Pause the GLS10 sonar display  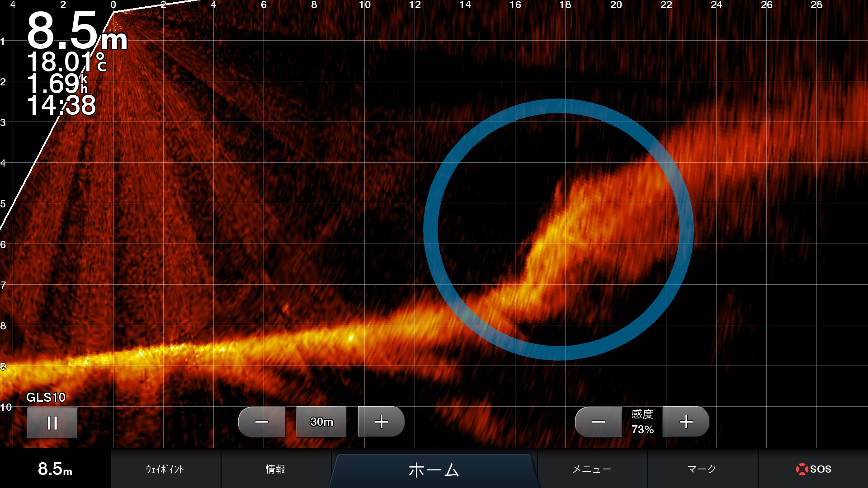point(52,423)
